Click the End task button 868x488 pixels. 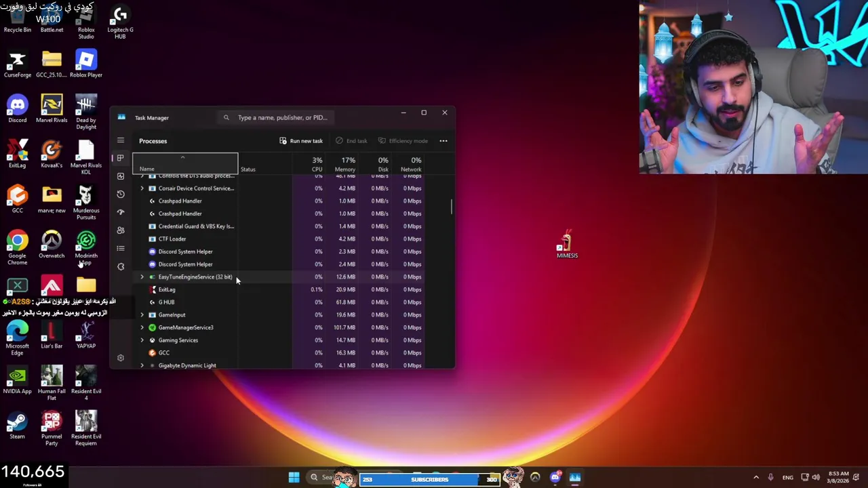tap(351, 141)
